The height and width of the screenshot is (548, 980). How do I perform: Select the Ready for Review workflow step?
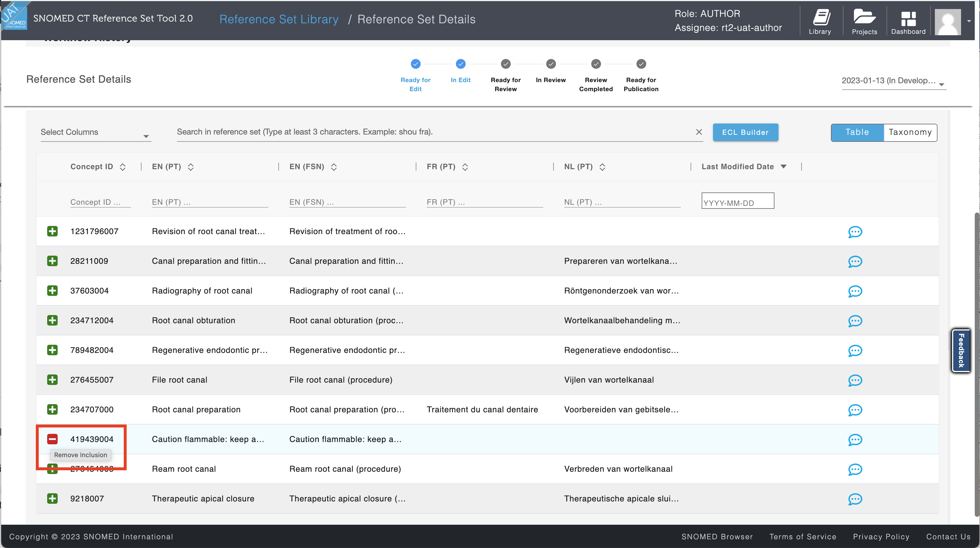tap(506, 64)
